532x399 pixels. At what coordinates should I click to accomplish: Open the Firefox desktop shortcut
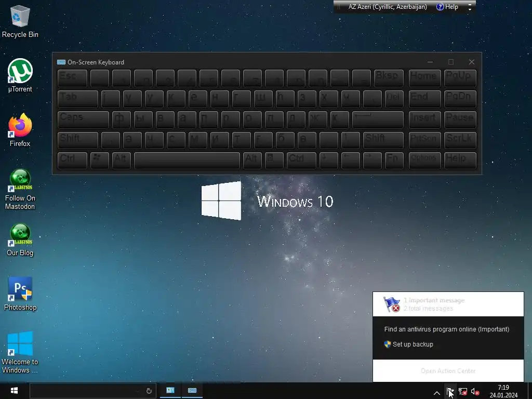20,130
